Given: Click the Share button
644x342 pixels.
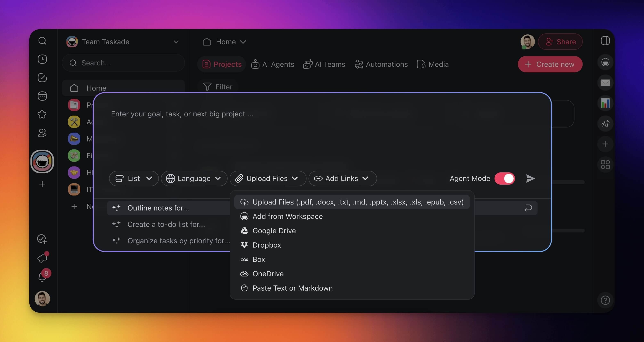Looking at the screenshot, I should (560, 42).
